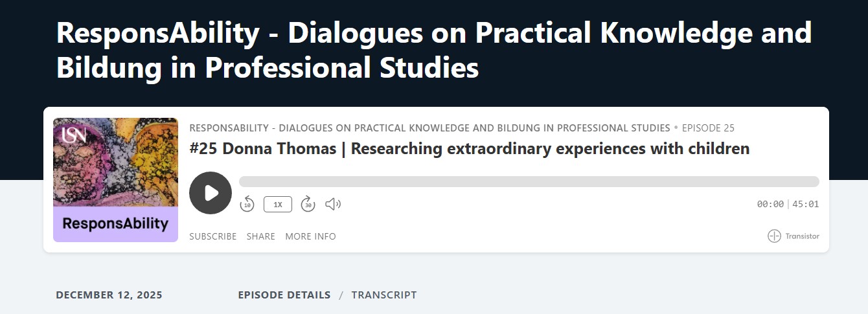Image resolution: width=868 pixels, height=314 pixels.
Task: Change playback speed via 1X button
Action: coord(278,205)
